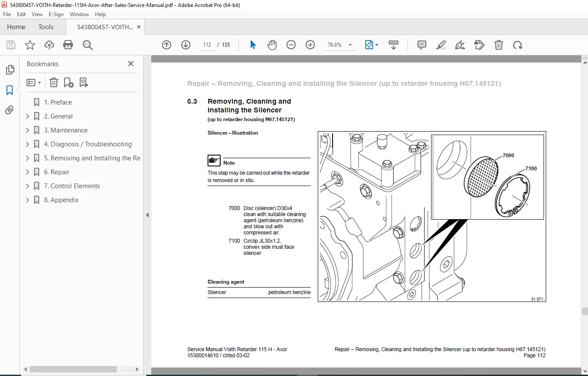Select the Highlight text pen tool
Image resolution: width=588 pixels, height=376 pixels.
pos(441,45)
